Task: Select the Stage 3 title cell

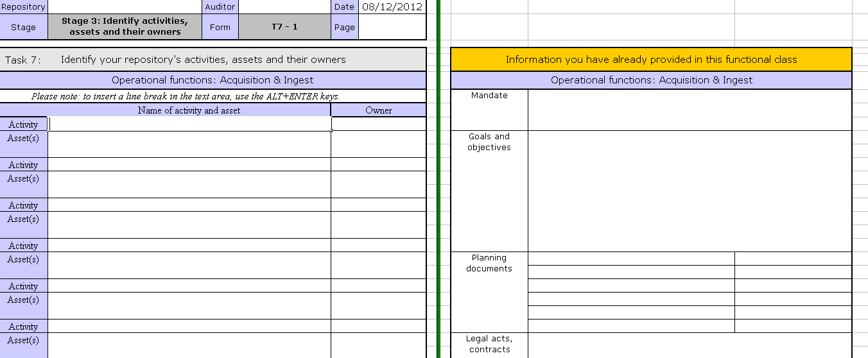Action: pyautogui.click(x=125, y=27)
